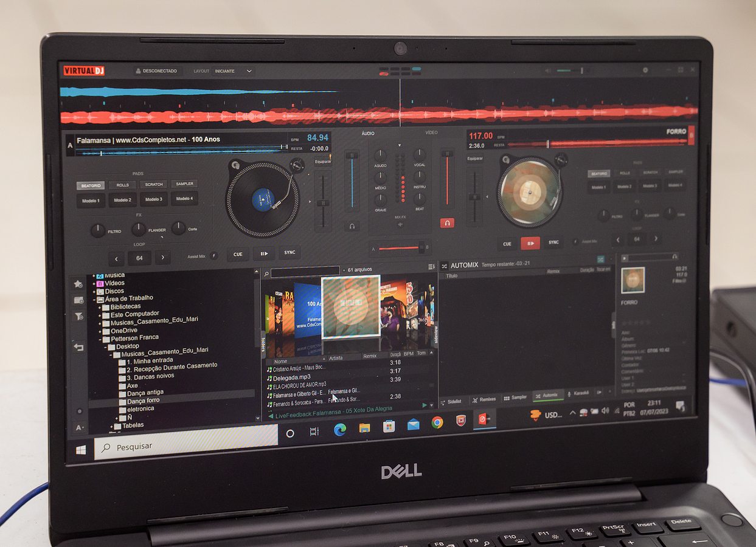Collapse Área de Trabalho folder
The image size is (756, 547).
94,299
